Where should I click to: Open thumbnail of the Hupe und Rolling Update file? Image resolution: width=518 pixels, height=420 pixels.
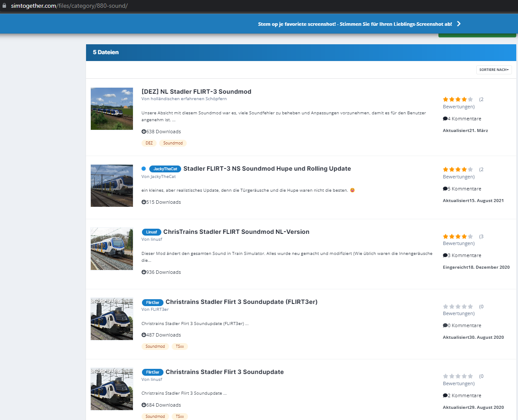click(112, 185)
